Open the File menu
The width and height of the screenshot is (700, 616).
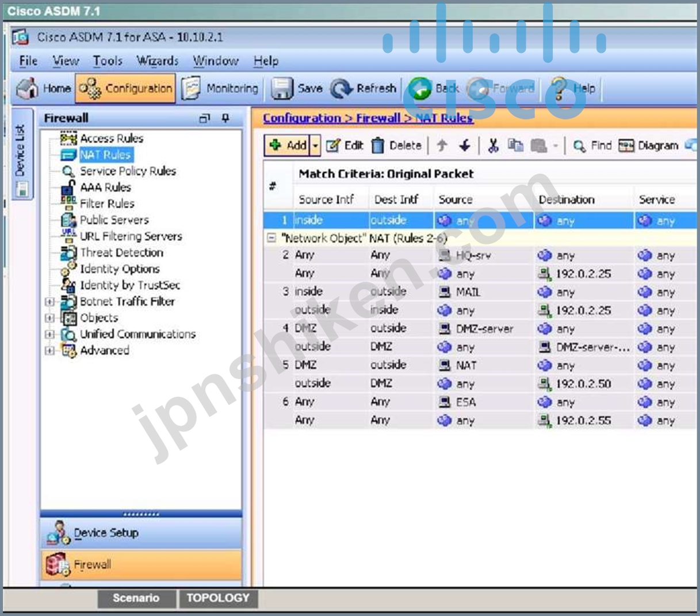click(28, 60)
